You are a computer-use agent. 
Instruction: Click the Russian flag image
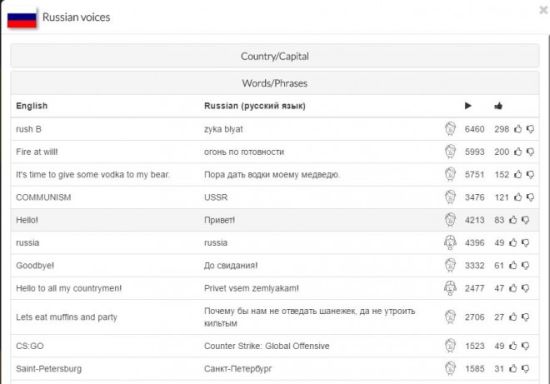point(22,20)
